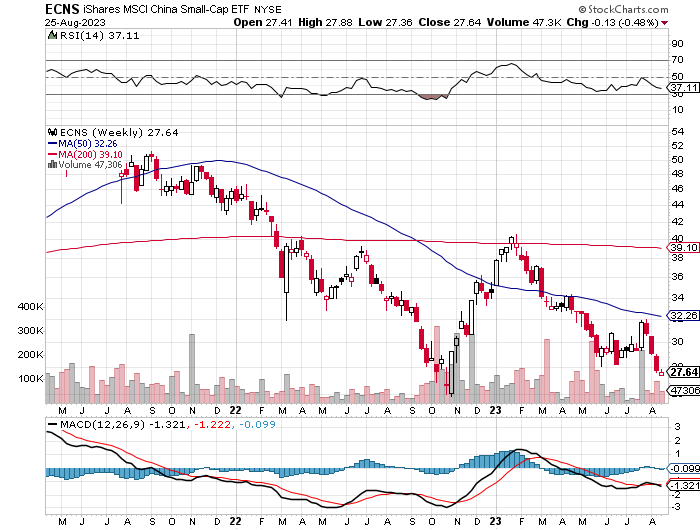
Task: Click the 32.26 MA(50) price tag
Action: click(683, 316)
